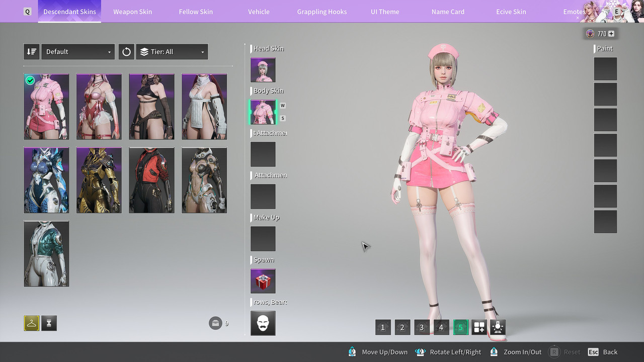Click the circular reset filter icon

126,52
